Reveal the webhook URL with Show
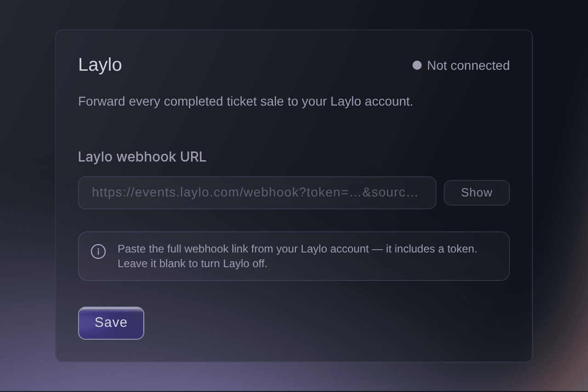This screenshot has height=392, width=588. coord(476,193)
